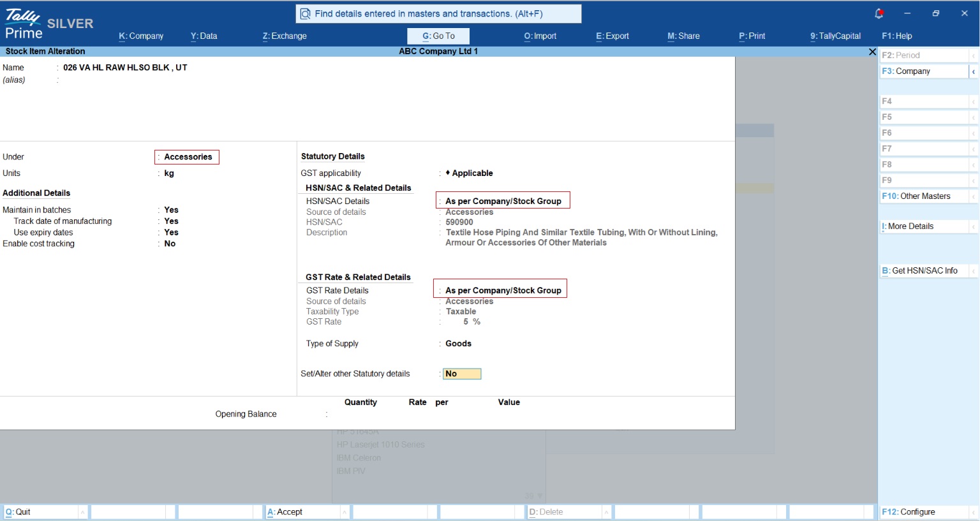Viewport: 980px width, 521px height.
Task: Click F3: Company button
Action: point(924,71)
